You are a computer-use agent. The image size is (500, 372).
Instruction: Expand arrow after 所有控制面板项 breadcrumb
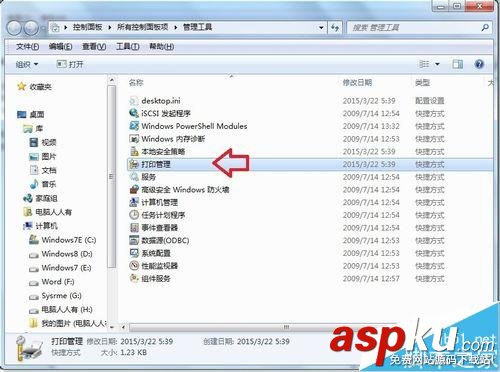[x=175, y=27]
